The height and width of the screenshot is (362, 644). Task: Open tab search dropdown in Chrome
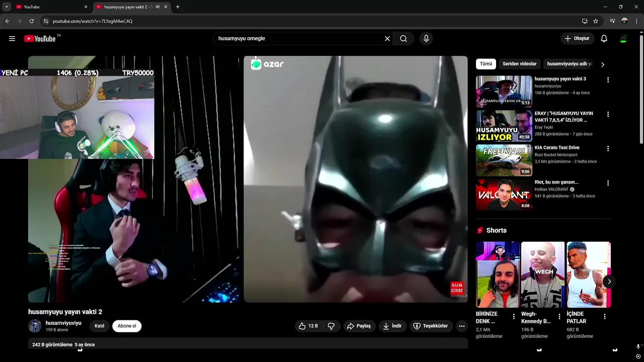coord(7,7)
